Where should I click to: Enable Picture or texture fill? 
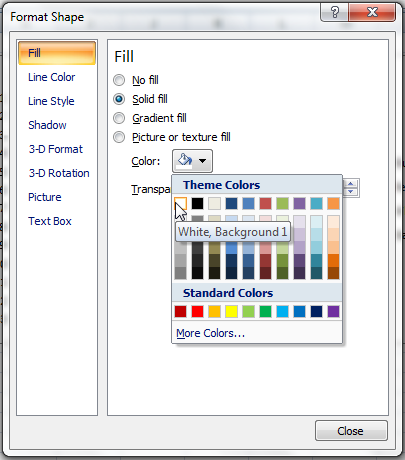pos(119,137)
